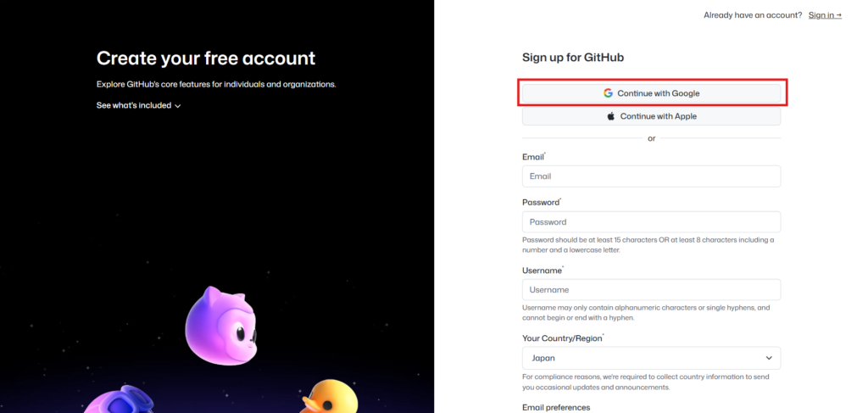Continue with Google sign-up
This screenshot has height=413, width=868.
click(x=651, y=93)
